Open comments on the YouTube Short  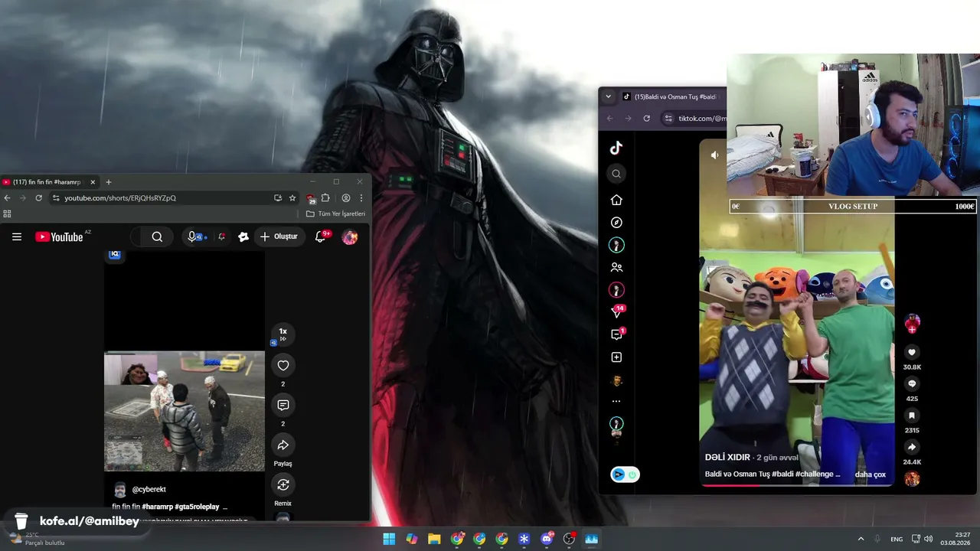click(283, 406)
